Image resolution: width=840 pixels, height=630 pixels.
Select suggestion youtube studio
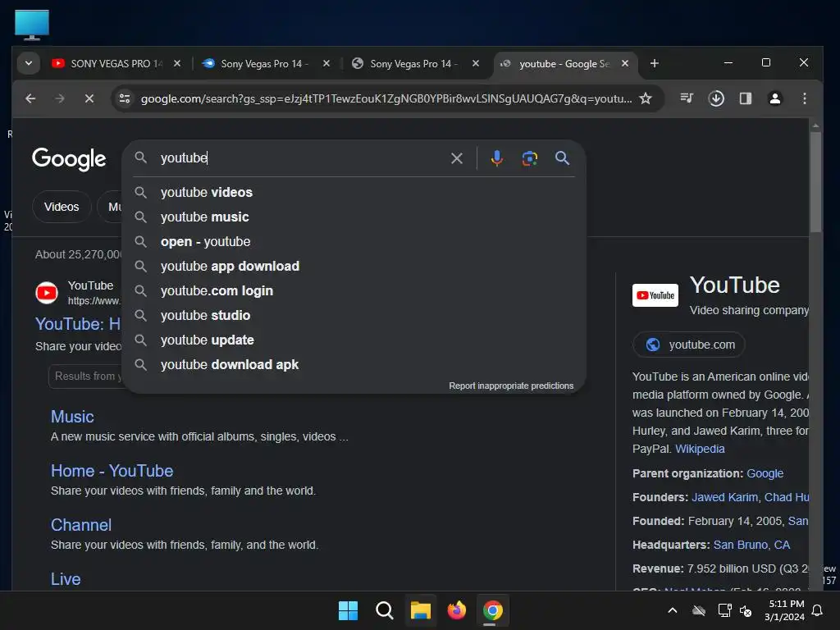point(354,316)
